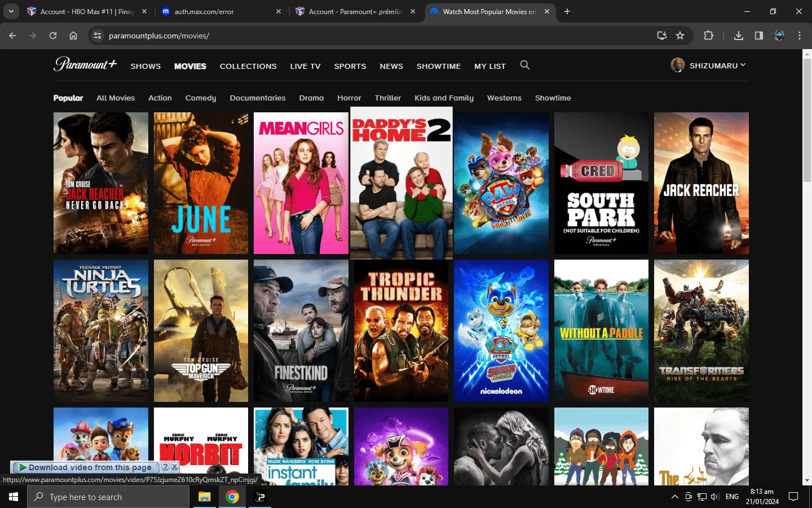Open Transformers Rise of the Beasts poster

coord(701,331)
